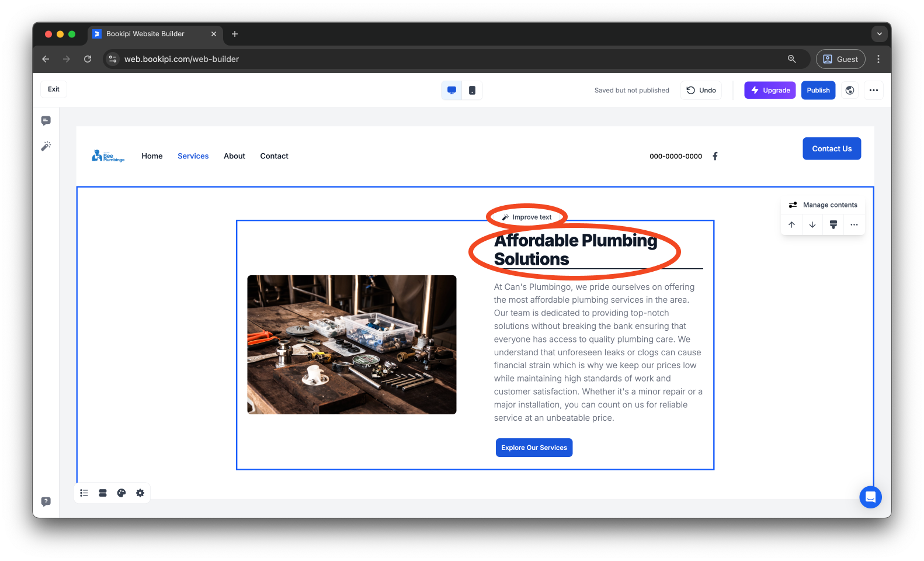
Task: Select the Affordable Plumbing Solutions heading
Action: point(575,250)
